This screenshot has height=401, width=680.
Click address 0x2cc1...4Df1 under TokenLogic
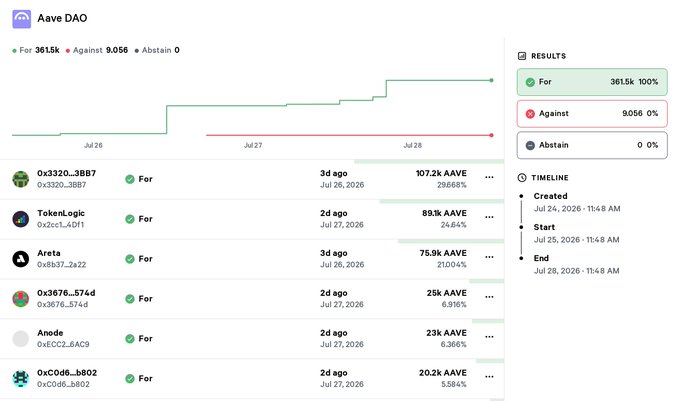(60, 225)
